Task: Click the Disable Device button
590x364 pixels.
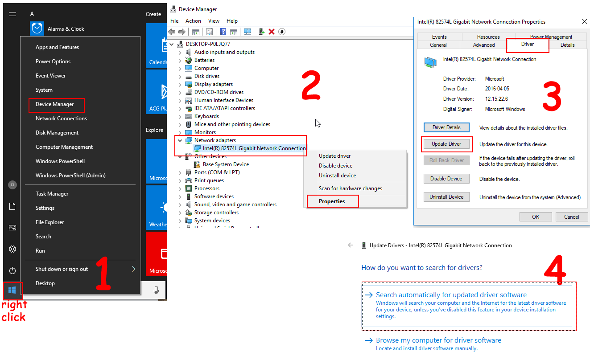Action: [446, 179]
